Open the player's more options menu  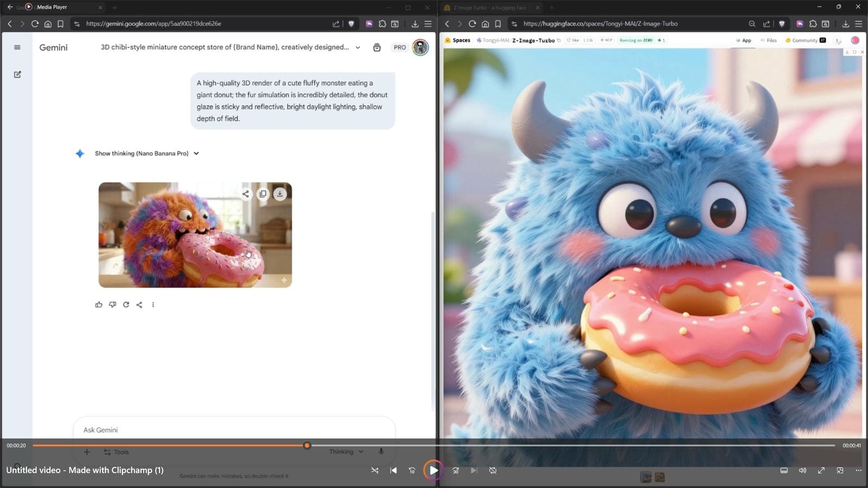coord(858,470)
